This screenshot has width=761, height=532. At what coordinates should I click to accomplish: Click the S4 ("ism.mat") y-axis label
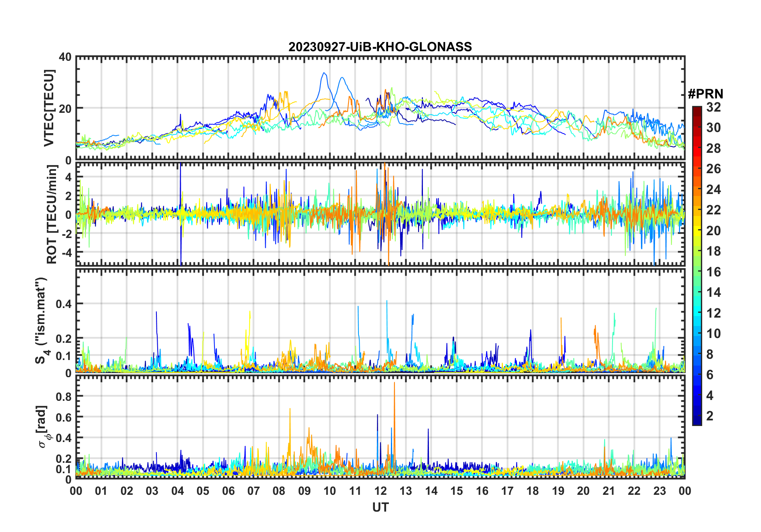click(41, 320)
